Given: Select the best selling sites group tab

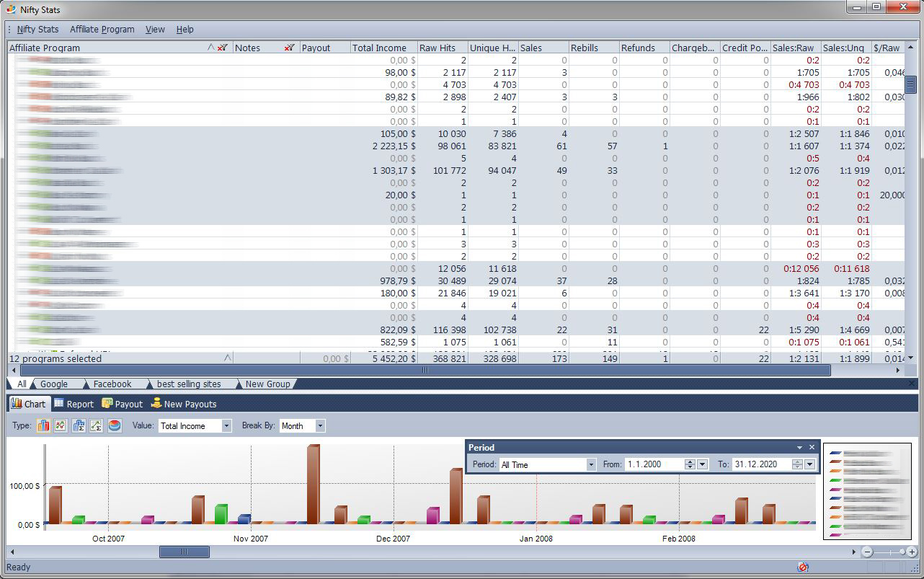Looking at the screenshot, I should point(189,384).
